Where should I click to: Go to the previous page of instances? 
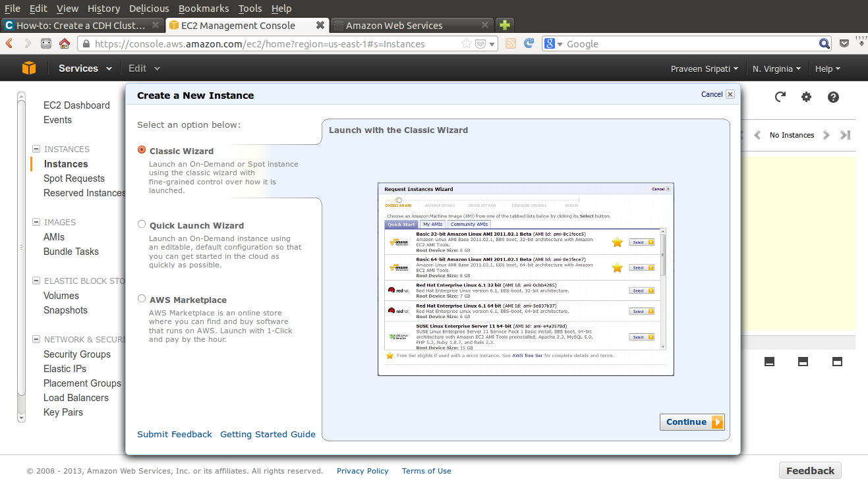pos(757,135)
